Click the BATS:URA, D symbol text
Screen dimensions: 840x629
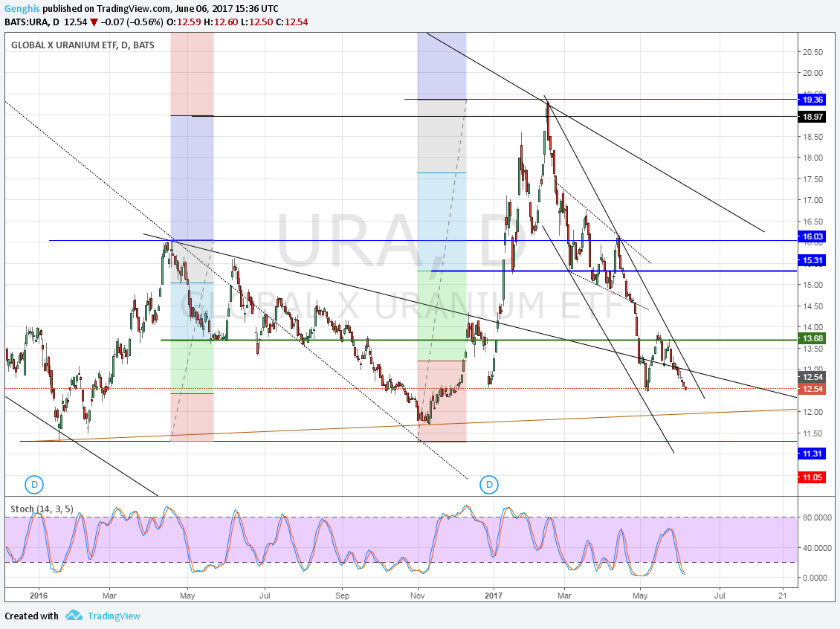click(x=32, y=22)
